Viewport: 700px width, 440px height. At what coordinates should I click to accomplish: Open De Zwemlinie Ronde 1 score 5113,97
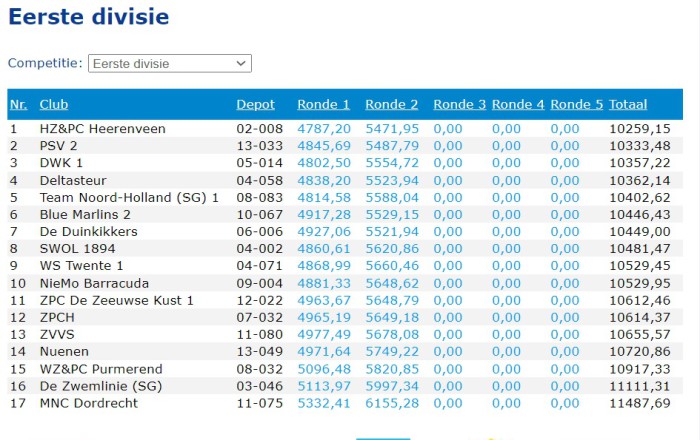[x=324, y=386]
